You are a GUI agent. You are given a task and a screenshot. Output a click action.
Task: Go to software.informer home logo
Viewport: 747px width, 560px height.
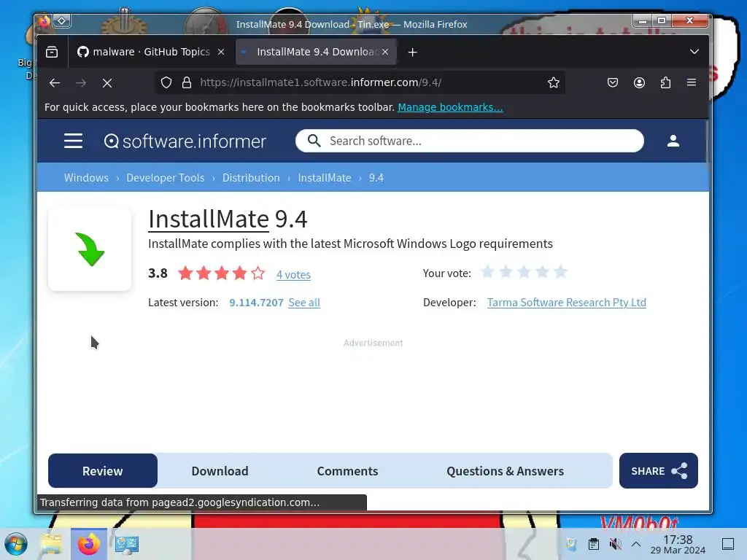coord(185,141)
